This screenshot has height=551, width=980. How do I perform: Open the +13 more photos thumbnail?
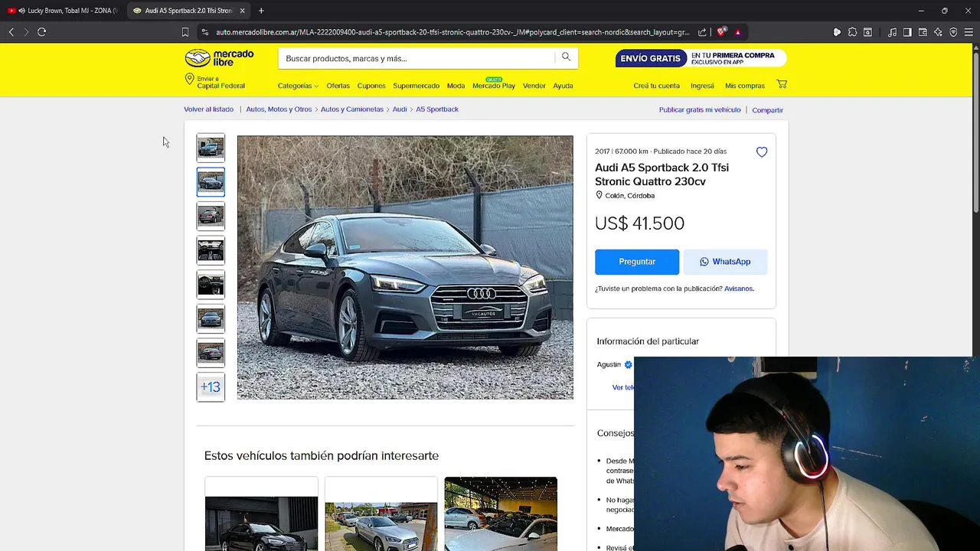pyautogui.click(x=211, y=387)
